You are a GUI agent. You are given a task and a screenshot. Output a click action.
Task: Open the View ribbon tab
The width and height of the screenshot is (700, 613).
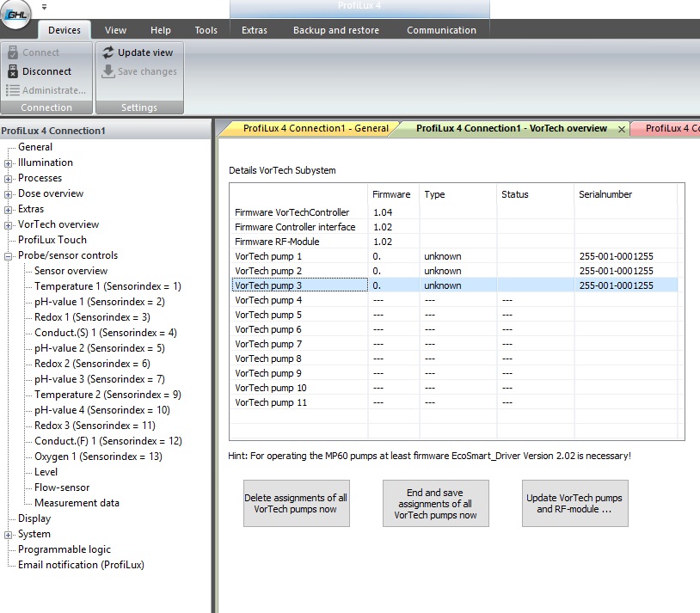pyautogui.click(x=115, y=30)
